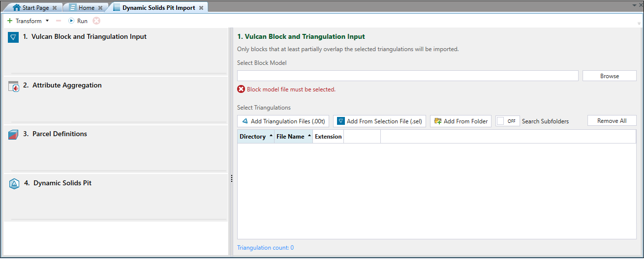
Task: Open the tab list dropdown arrow at top right
Action: point(634,5)
